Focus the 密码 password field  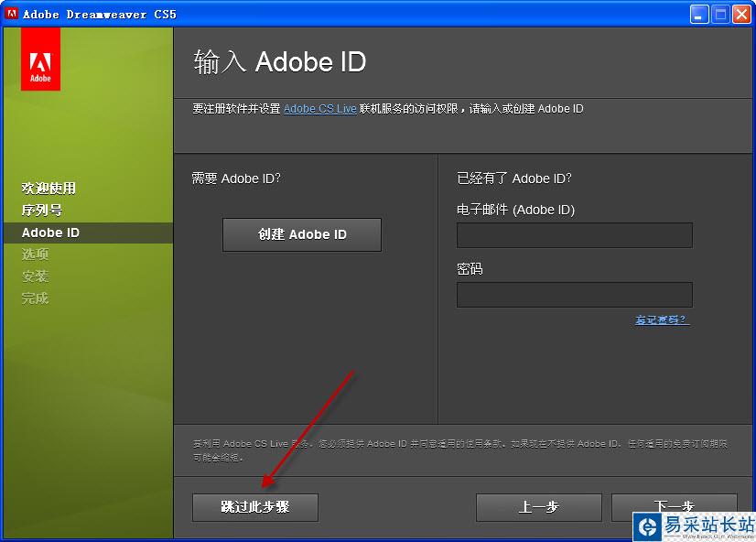coord(574,295)
